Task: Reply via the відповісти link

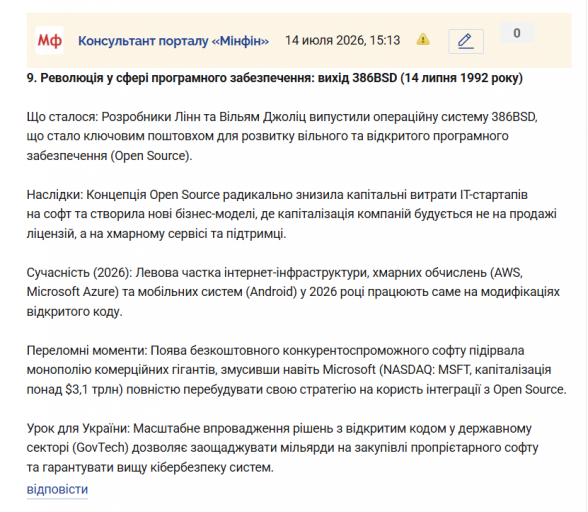Action: pyautogui.click(x=57, y=489)
